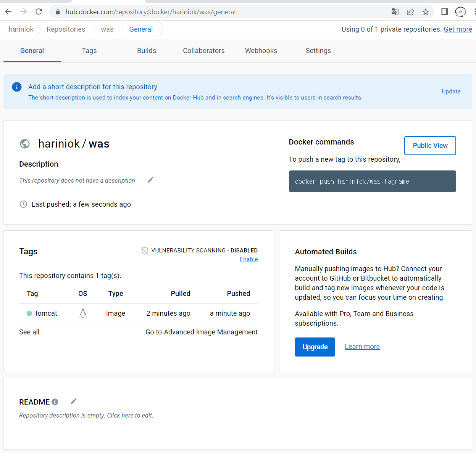The width and height of the screenshot is (476, 453).
Task: Click Update link in description banner
Action: pos(451,92)
